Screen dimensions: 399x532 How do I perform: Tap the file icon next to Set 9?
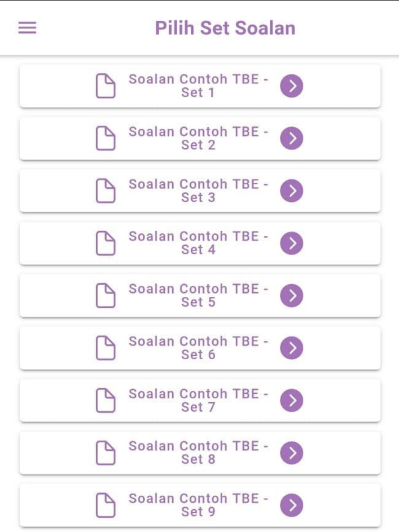coord(106,505)
